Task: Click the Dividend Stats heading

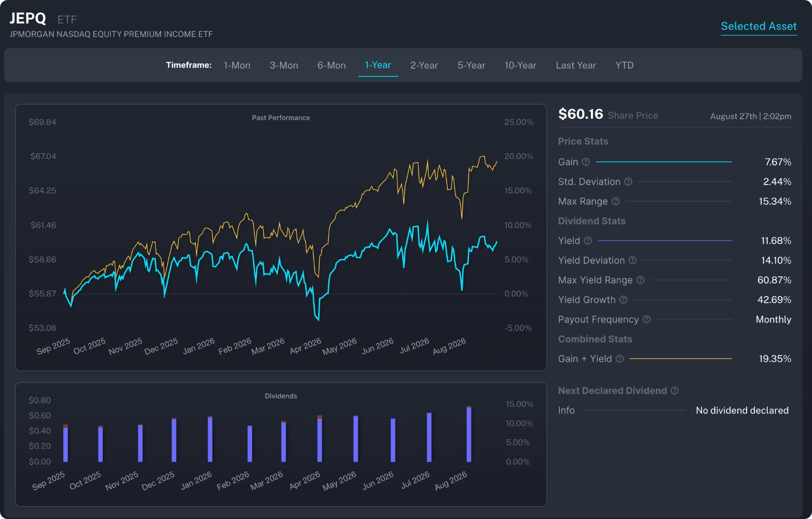Action: tap(591, 221)
